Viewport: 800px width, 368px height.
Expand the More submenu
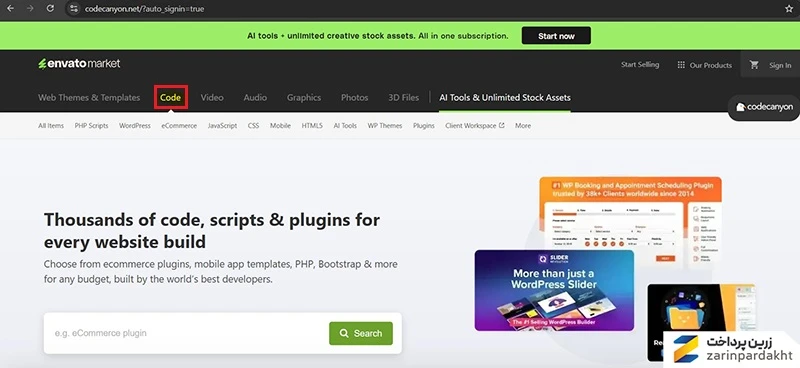click(x=522, y=126)
